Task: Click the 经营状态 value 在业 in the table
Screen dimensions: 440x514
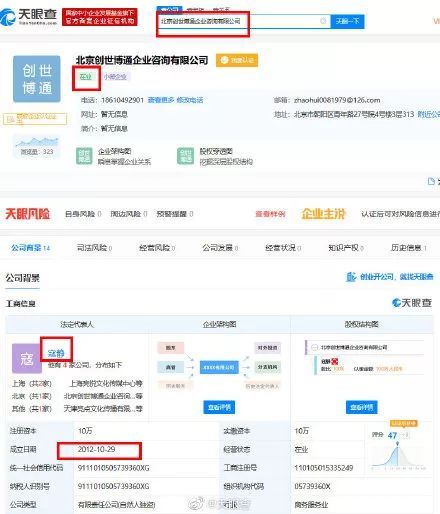Action: click(301, 450)
